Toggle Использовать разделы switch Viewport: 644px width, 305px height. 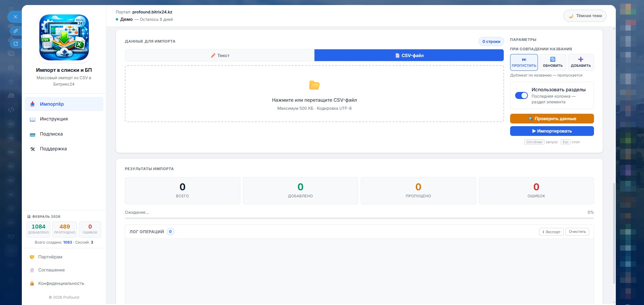[521, 96]
